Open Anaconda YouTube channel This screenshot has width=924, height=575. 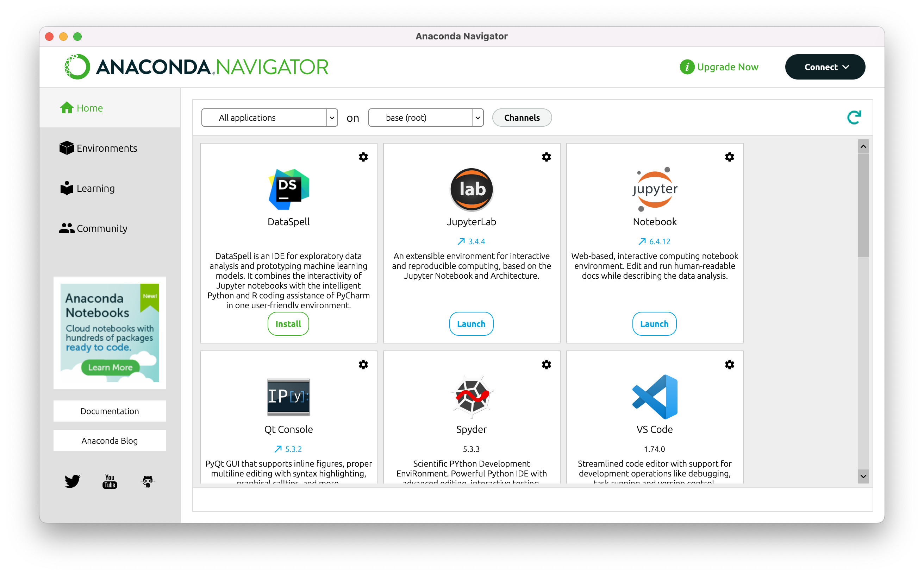pyautogui.click(x=110, y=481)
